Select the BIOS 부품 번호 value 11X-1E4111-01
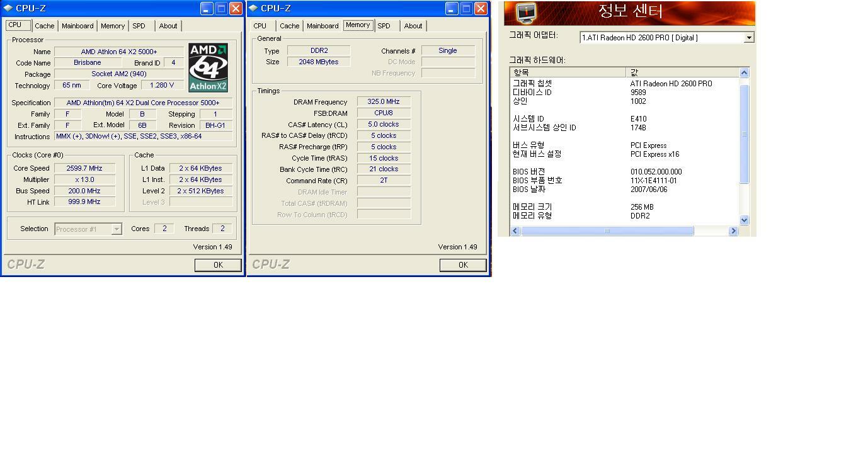The image size is (868, 454). [x=653, y=181]
